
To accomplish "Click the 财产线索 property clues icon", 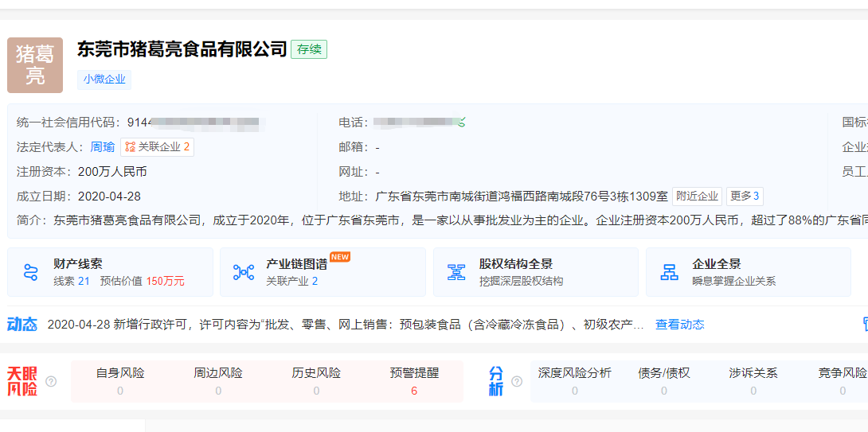I will 31,272.
